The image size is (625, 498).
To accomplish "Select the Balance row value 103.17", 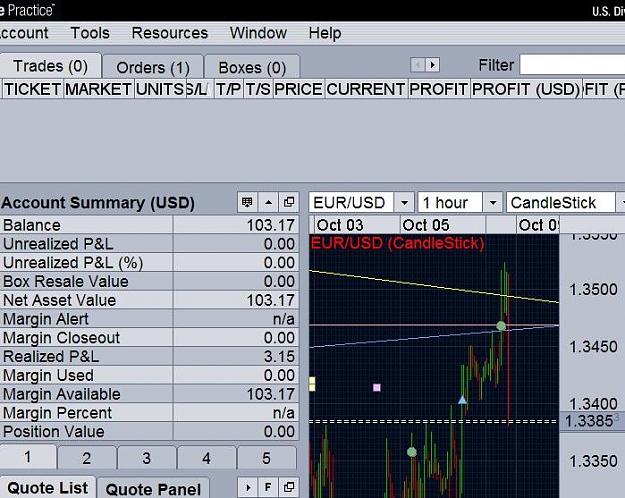I will [271, 225].
